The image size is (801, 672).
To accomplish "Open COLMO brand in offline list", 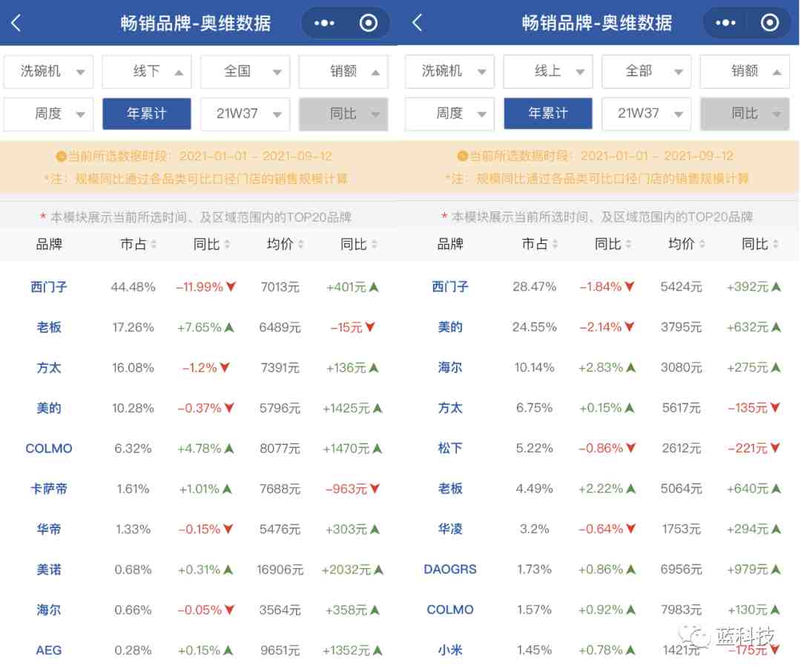I will click(x=48, y=449).
